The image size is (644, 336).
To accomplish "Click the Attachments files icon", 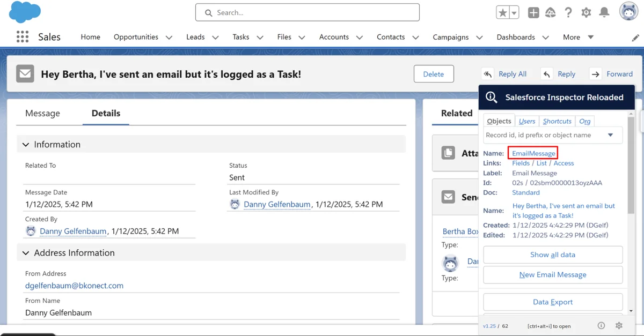I will click(x=448, y=153).
